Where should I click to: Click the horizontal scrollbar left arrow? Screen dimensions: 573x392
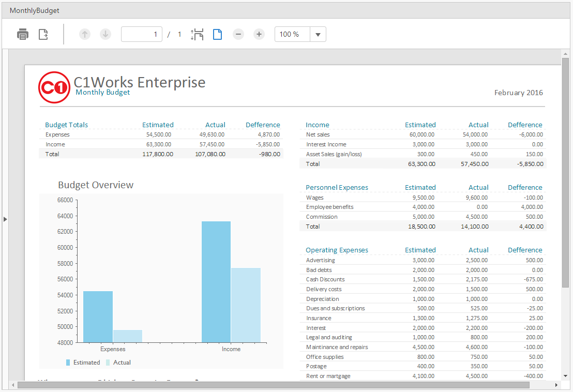pos(13,385)
